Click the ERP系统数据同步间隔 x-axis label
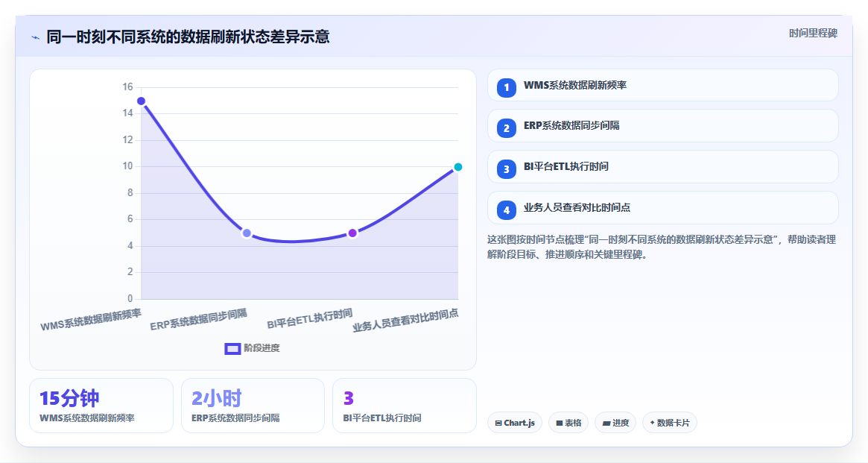The height and width of the screenshot is (463, 868). pyautogui.click(x=199, y=319)
